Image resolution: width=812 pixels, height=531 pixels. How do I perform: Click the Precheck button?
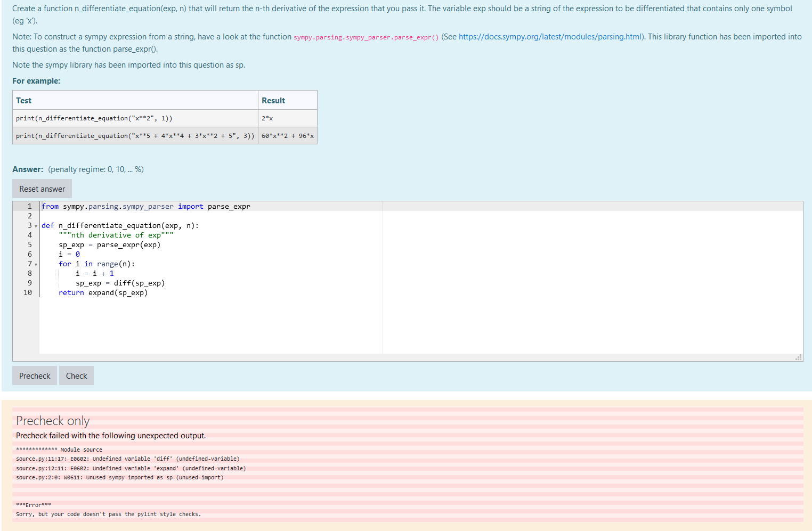(34, 375)
